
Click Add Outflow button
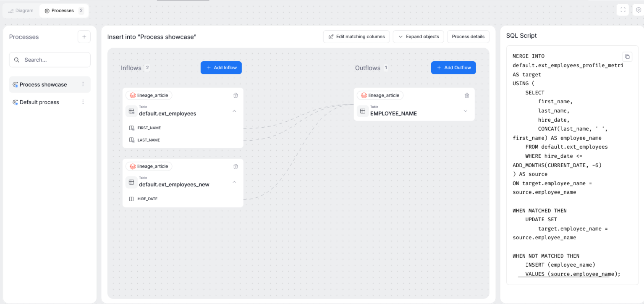click(x=453, y=68)
